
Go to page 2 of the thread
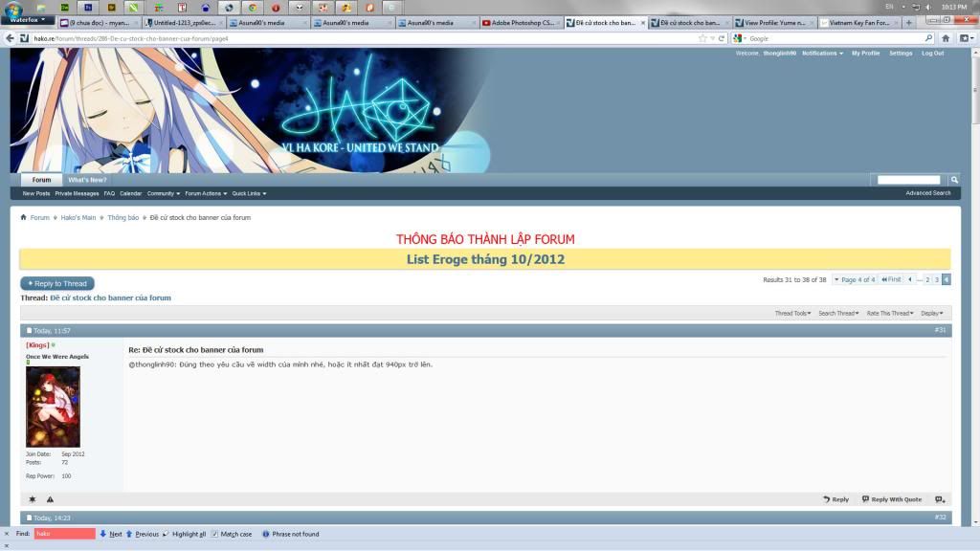927,280
